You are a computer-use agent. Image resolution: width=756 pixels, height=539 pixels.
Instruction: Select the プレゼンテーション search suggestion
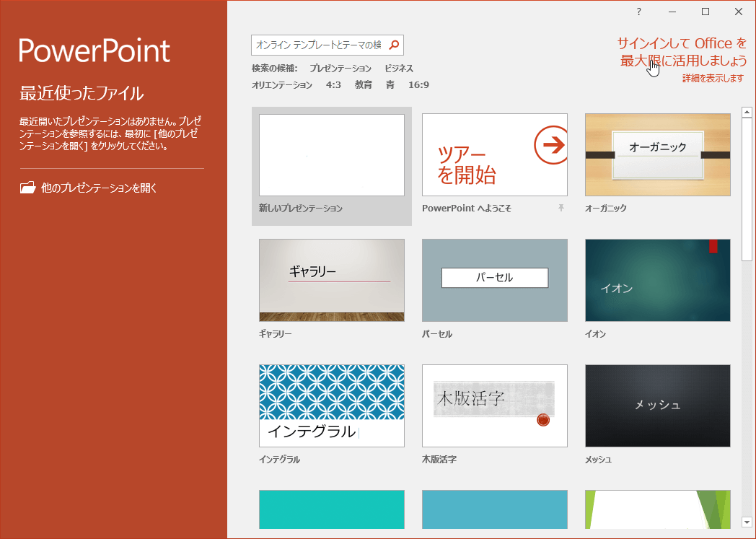click(340, 69)
